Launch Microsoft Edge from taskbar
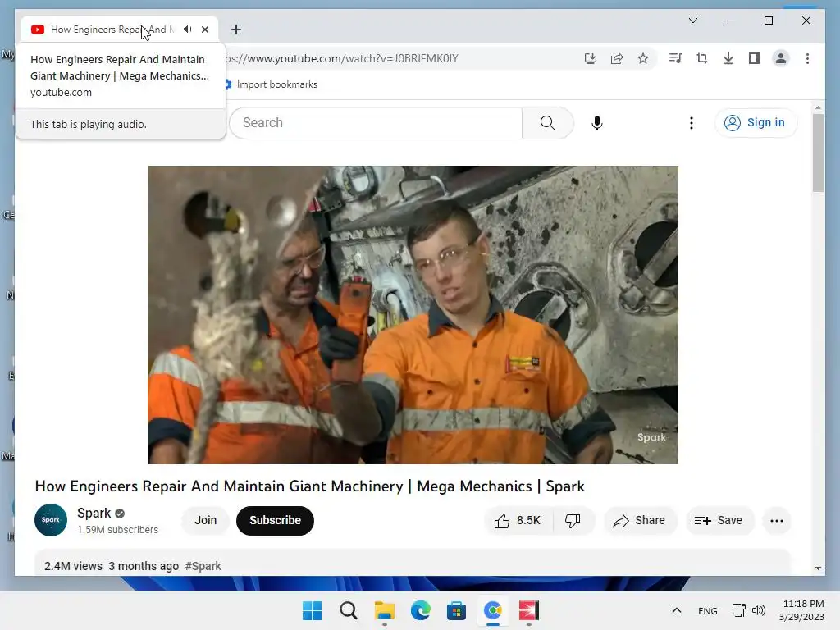 click(x=421, y=610)
